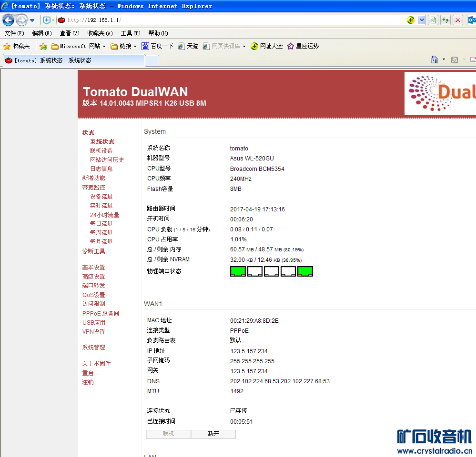Open the Microsoft 网站 favorites folder

click(78, 46)
